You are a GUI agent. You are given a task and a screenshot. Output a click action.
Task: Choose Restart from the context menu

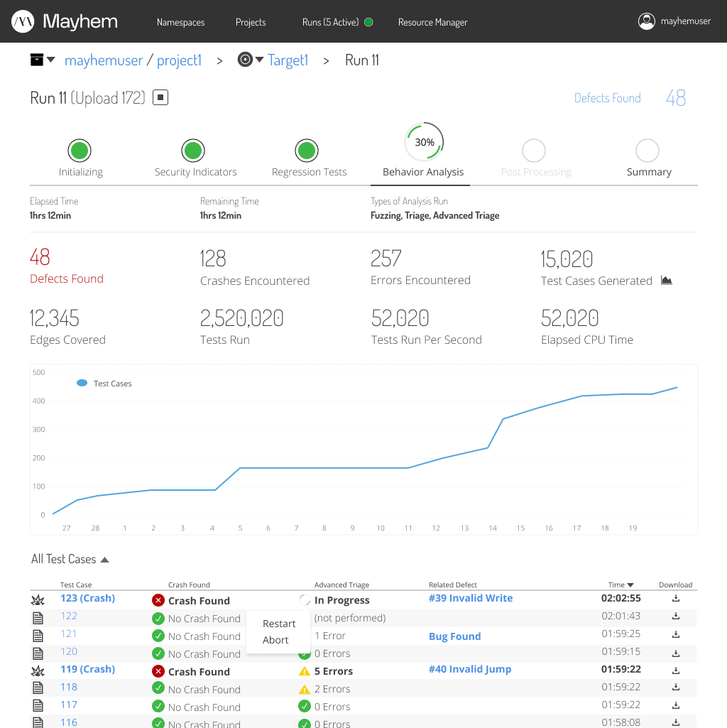[279, 624]
